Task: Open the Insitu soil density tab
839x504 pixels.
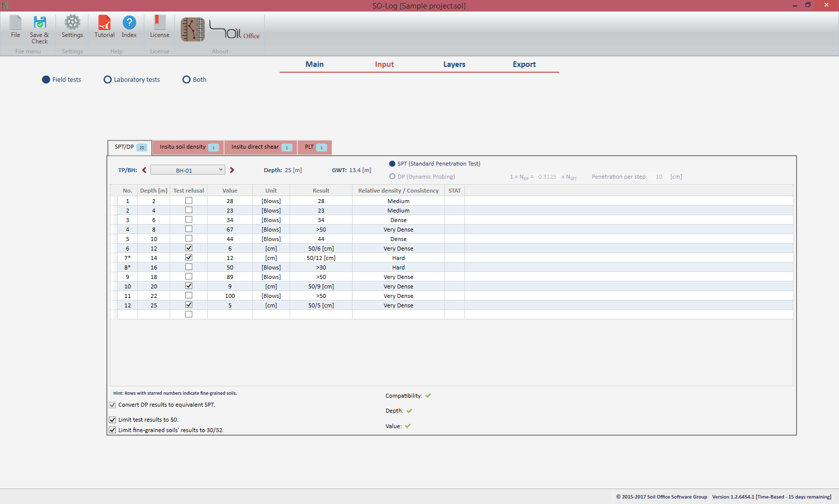Action: (188, 147)
